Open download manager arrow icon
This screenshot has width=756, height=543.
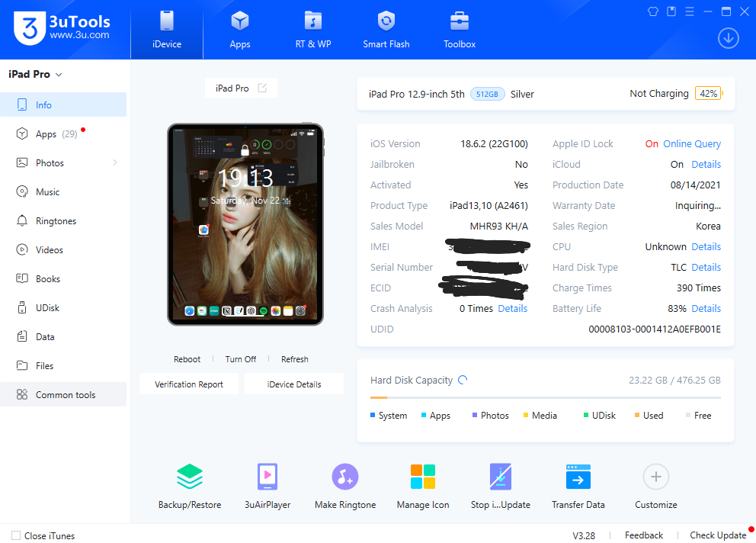click(x=729, y=38)
